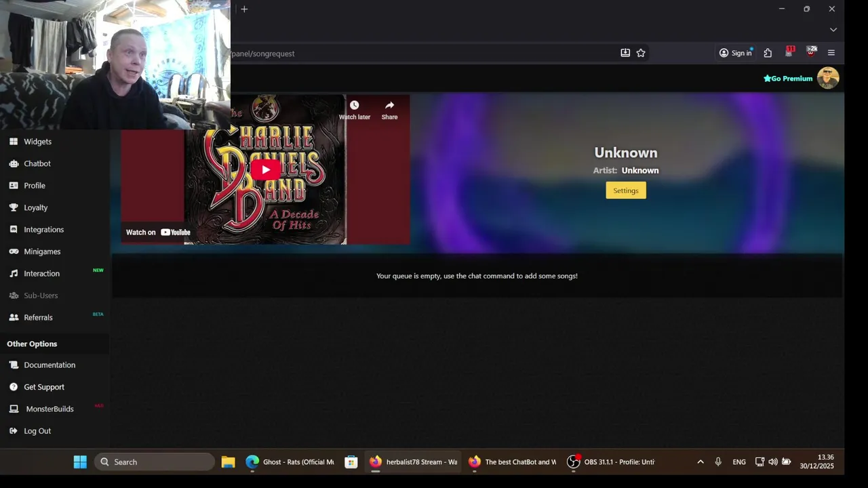Image resolution: width=868 pixels, height=488 pixels.
Task: Click the 'Your queue is empty' message text
Action: 477,277
